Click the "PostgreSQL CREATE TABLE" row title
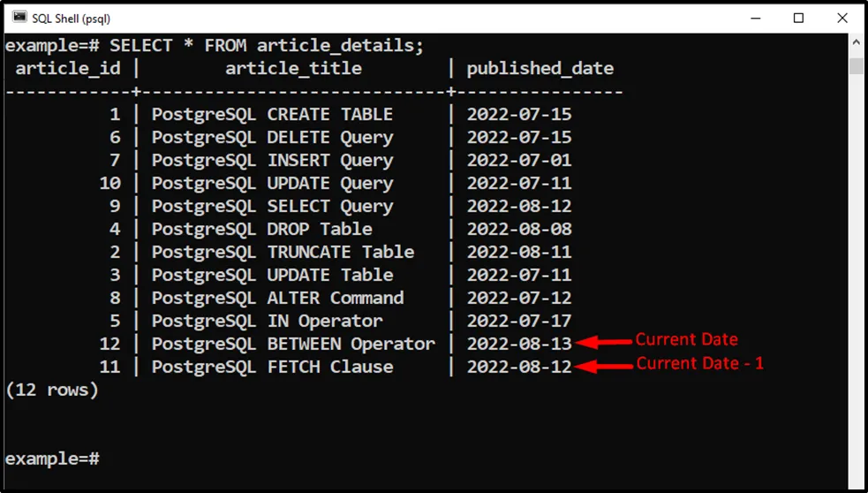Screen dimensions: 868x493 pyautogui.click(x=272, y=114)
